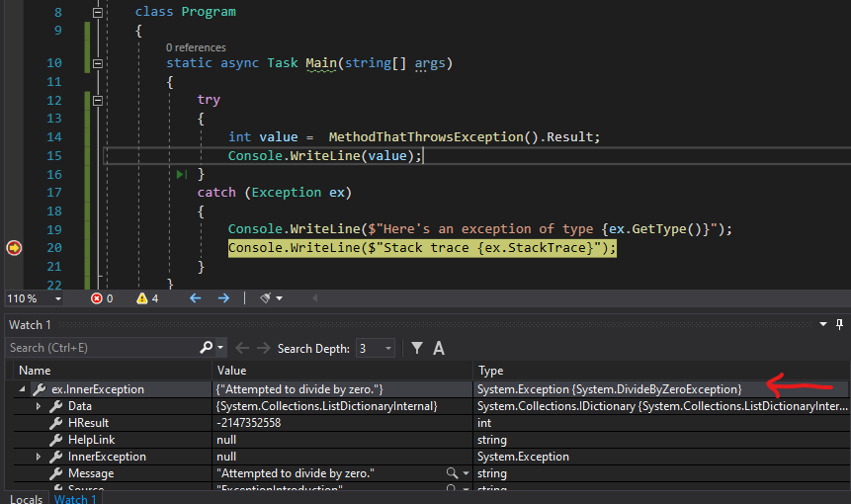851x504 pixels.
Task: Click the ListDictionaryInternal Data value cell
Action: (x=326, y=406)
